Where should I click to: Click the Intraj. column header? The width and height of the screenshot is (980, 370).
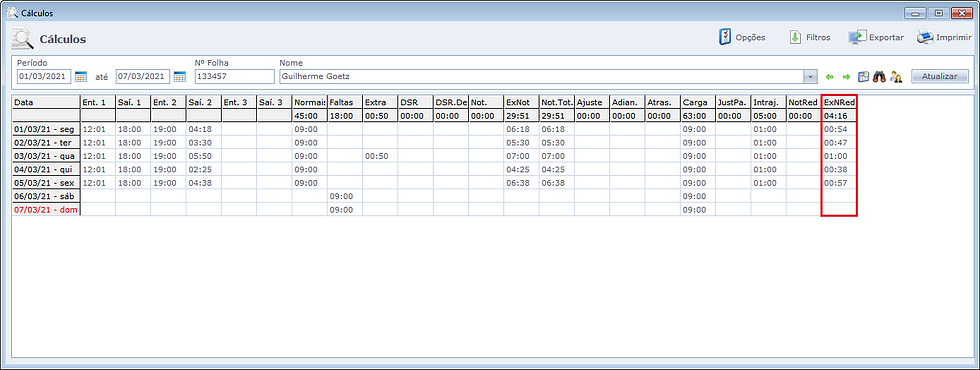(769, 102)
